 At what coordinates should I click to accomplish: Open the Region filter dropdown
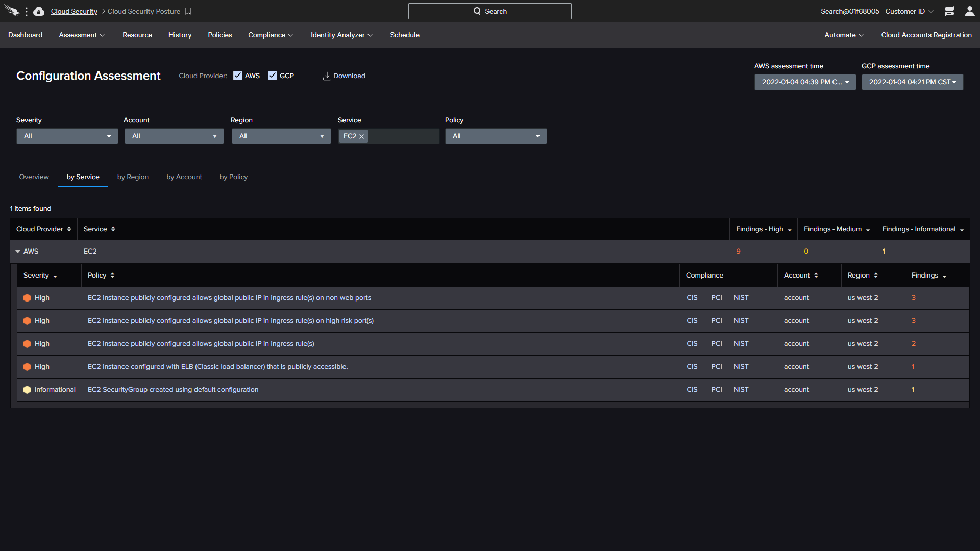pyautogui.click(x=281, y=136)
